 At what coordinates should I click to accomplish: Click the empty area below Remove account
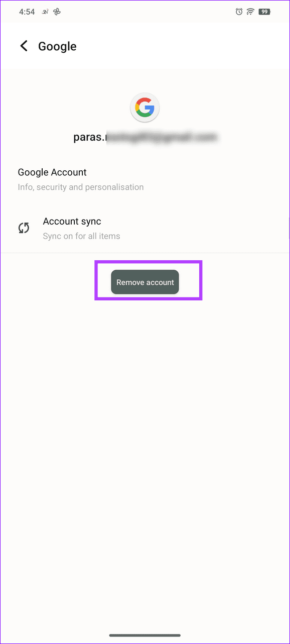[x=145, y=452]
